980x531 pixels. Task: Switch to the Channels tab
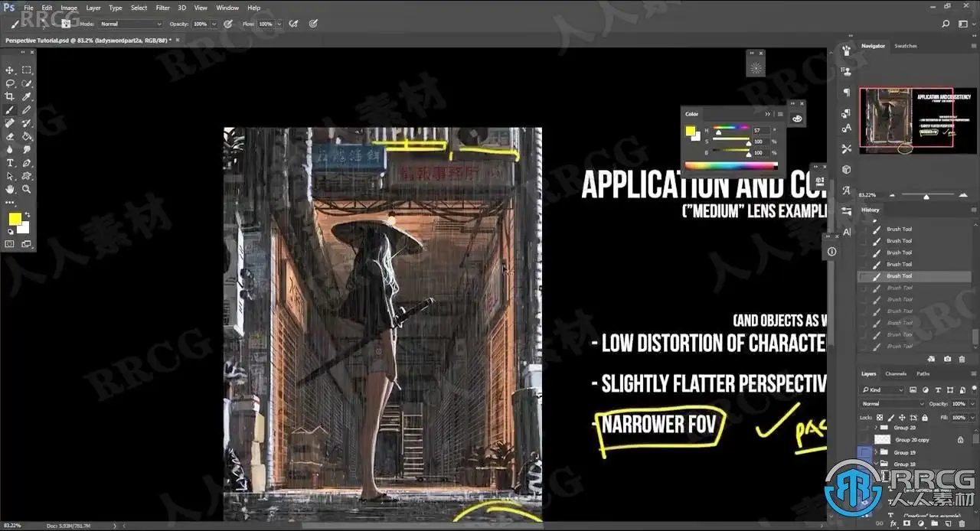click(x=896, y=373)
